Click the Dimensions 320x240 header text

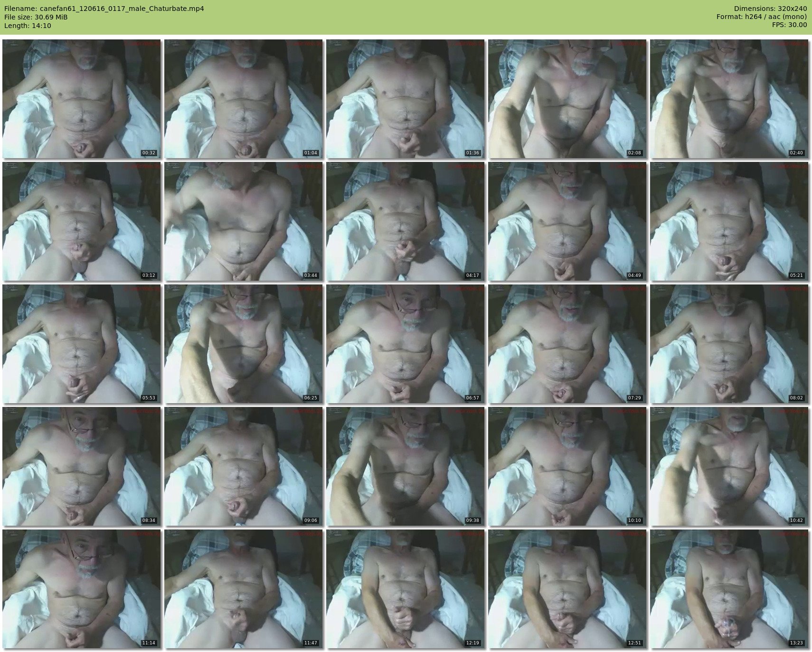point(770,9)
